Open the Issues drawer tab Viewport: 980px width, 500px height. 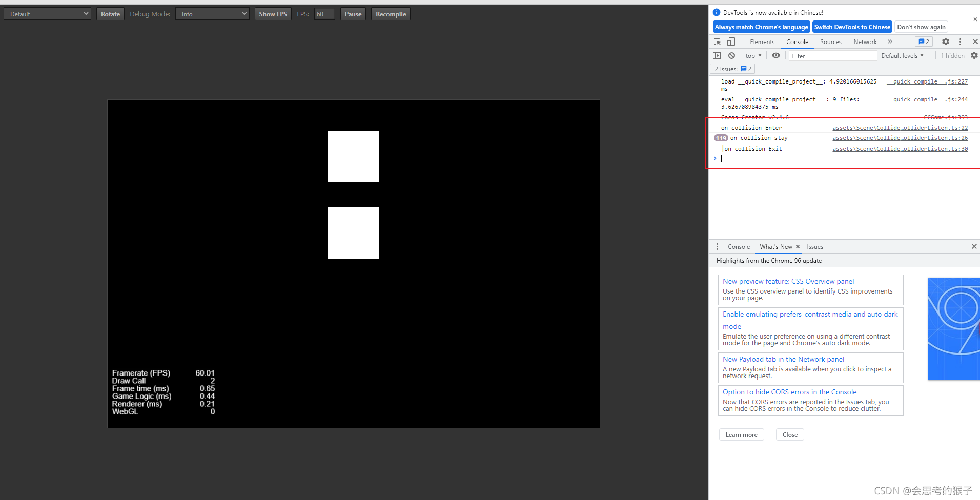point(814,246)
